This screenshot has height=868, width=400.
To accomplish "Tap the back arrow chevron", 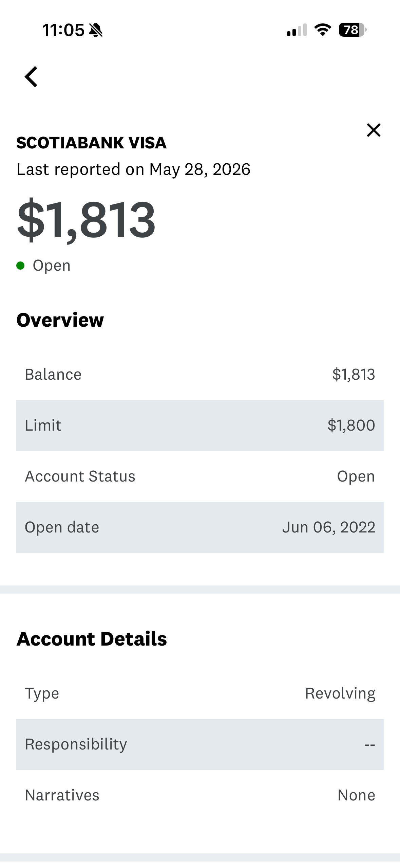I will (31, 77).
